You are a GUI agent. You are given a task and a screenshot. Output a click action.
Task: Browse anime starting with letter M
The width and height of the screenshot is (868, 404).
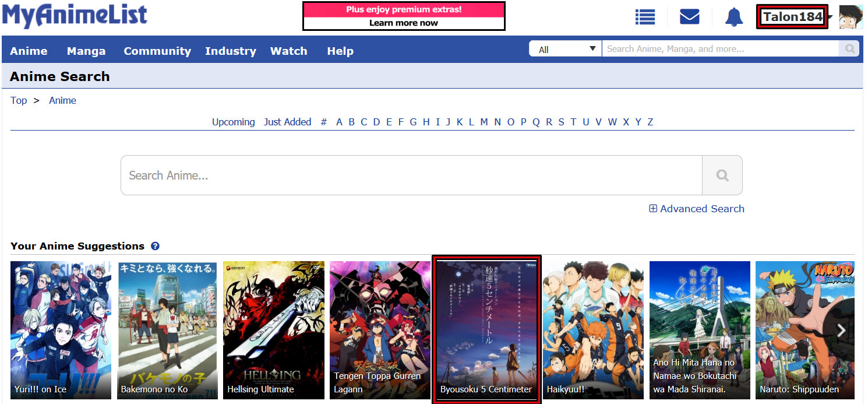(484, 122)
